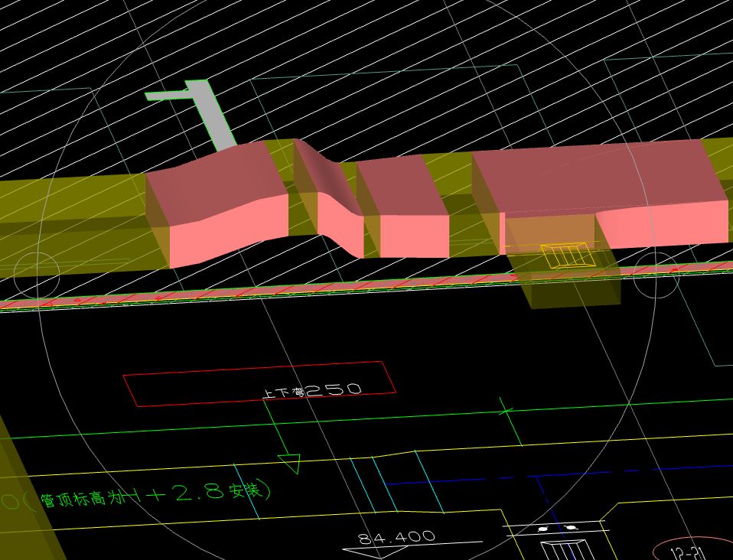The height and width of the screenshot is (560, 733).
Task: Click the '12-21' tag in red ellipse
Action: click(x=688, y=553)
